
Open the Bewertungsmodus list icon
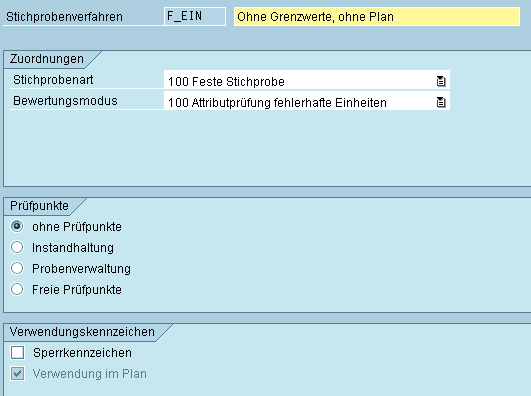coord(441,102)
